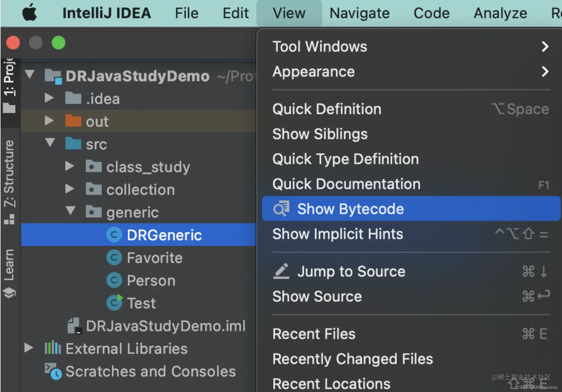Choose Show Siblings menu entry
Viewport: 562px width, 392px height.
click(x=411, y=134)
